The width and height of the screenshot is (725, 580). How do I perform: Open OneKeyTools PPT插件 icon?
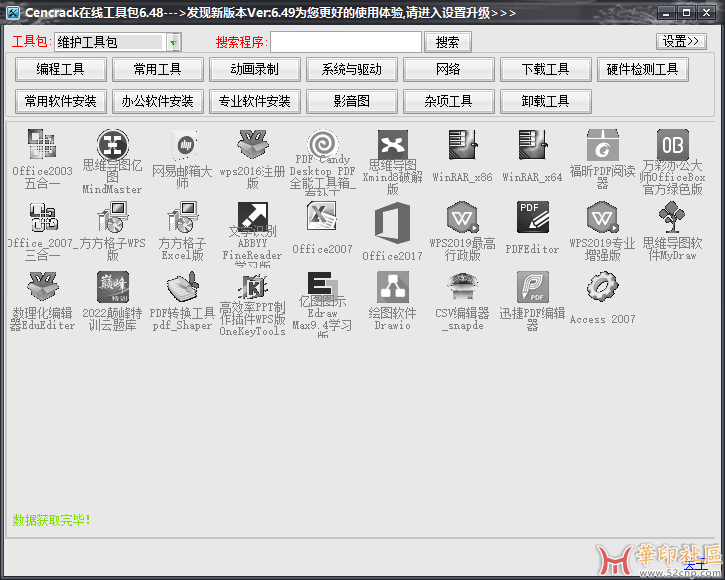point(252,287)
